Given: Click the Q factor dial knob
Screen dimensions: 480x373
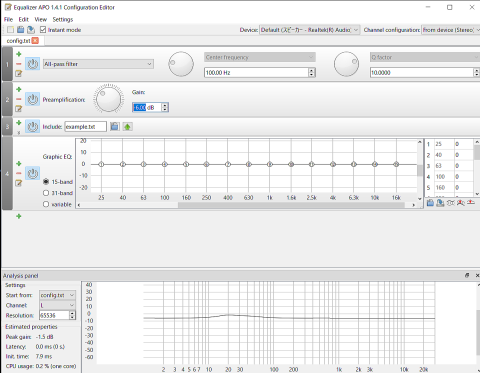Looking at the screenshot, I should (346, 64).
